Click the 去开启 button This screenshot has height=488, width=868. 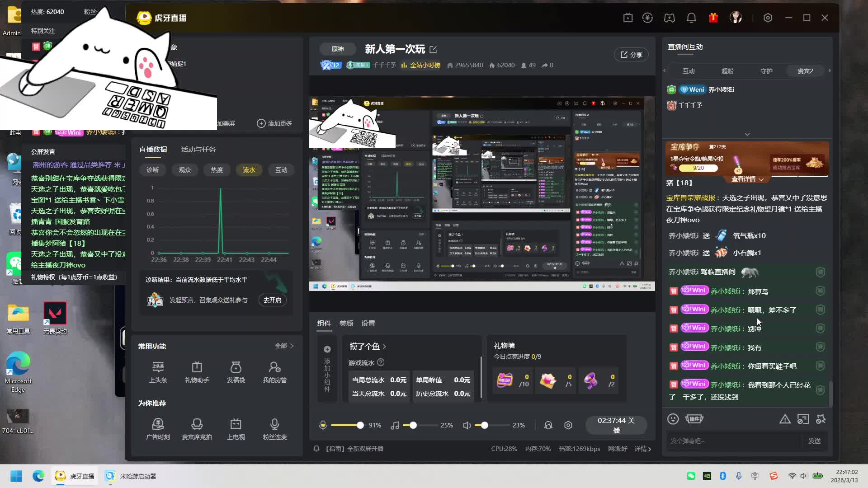coord(272,300)
